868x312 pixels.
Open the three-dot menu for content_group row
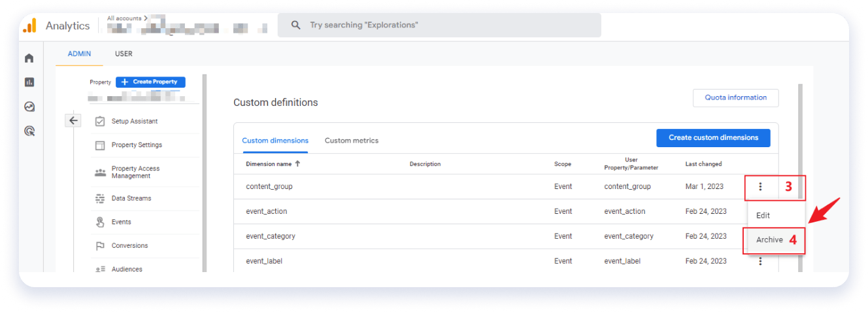(x=760, y=186)
